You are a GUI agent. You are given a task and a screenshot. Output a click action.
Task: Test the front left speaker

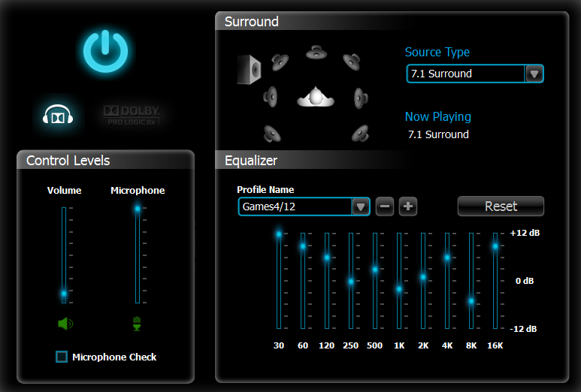(280, 62)
